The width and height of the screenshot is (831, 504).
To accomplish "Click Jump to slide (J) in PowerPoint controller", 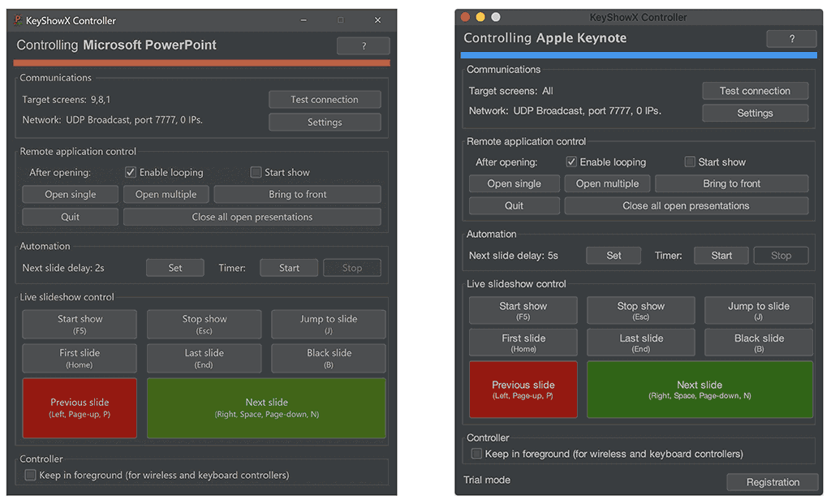I will [329, 324].
